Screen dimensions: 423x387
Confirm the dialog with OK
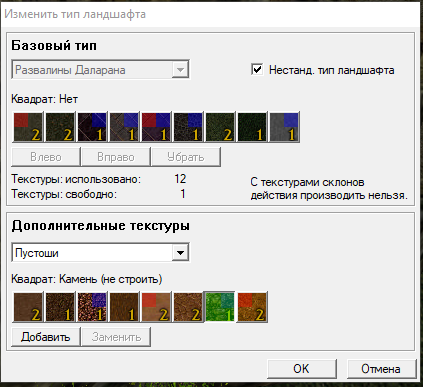302,369
